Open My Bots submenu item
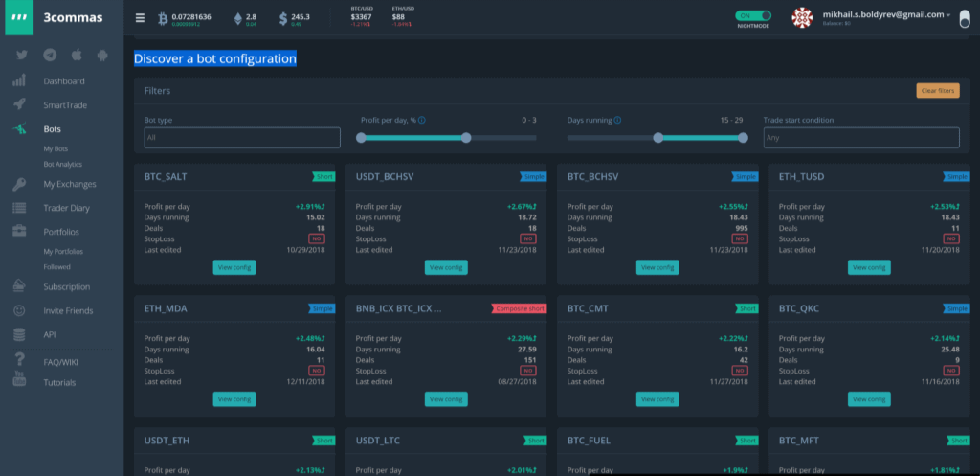Viewport: 980px width, 476px height. click(56, 148)
